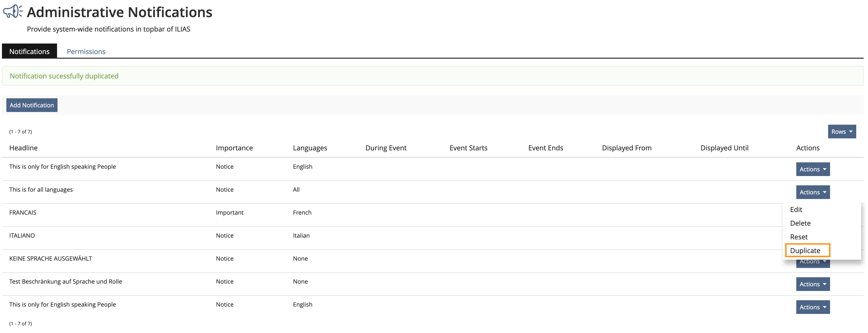Viewport: 868px width, 333px height.
Task: Click the KEINE SPRACHE AUSGEWÄHLT headline
Action: [x=50, y=259]
